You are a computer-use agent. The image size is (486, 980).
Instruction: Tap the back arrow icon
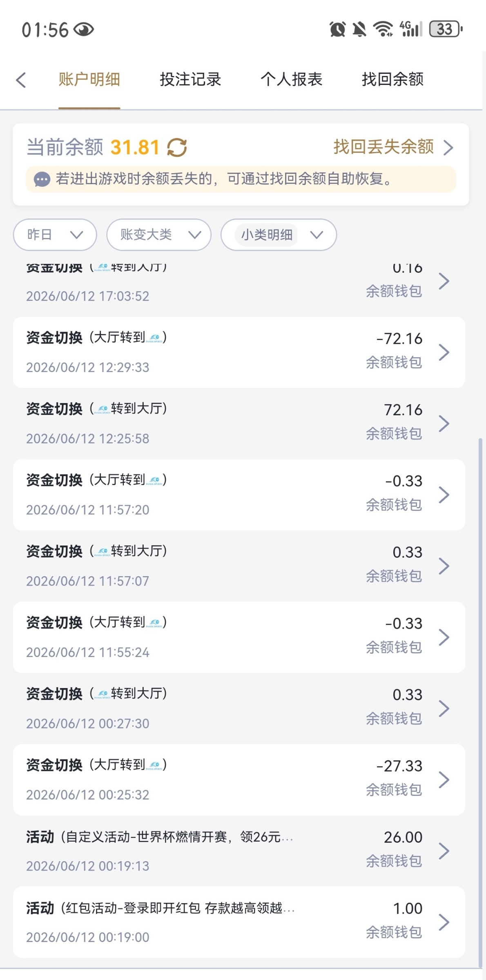pyautogui.click(x=21, y=80)
